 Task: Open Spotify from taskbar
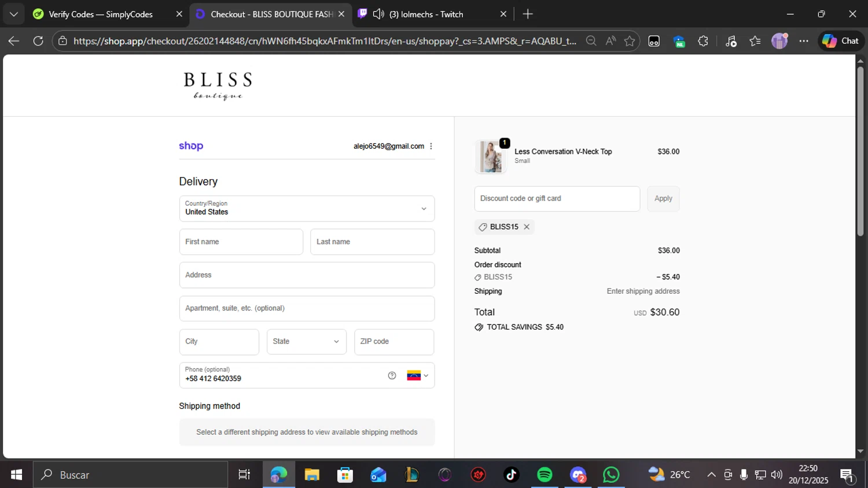pyautogui.click(x=545, y=475)
